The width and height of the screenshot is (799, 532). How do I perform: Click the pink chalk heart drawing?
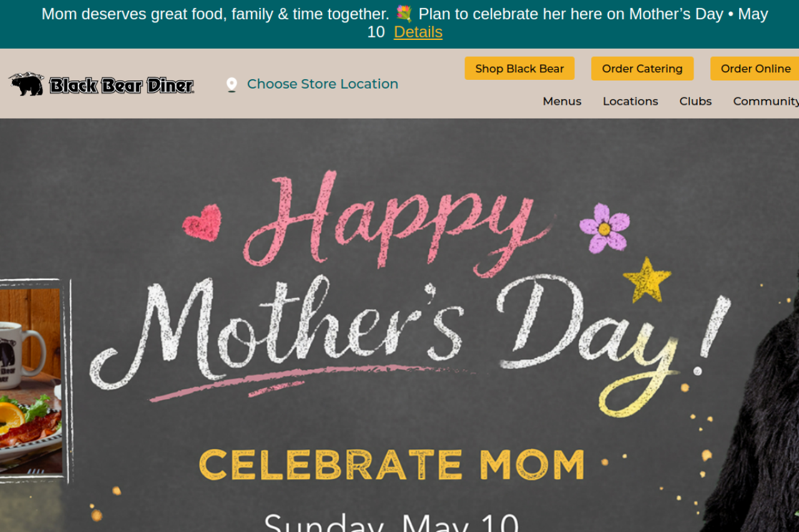pos(202,223)
